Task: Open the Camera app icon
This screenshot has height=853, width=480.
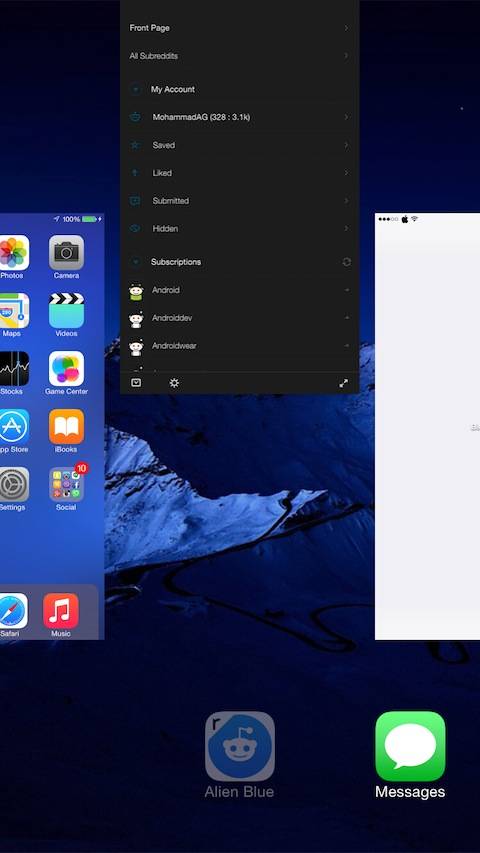Action: (x=66, y=252)
